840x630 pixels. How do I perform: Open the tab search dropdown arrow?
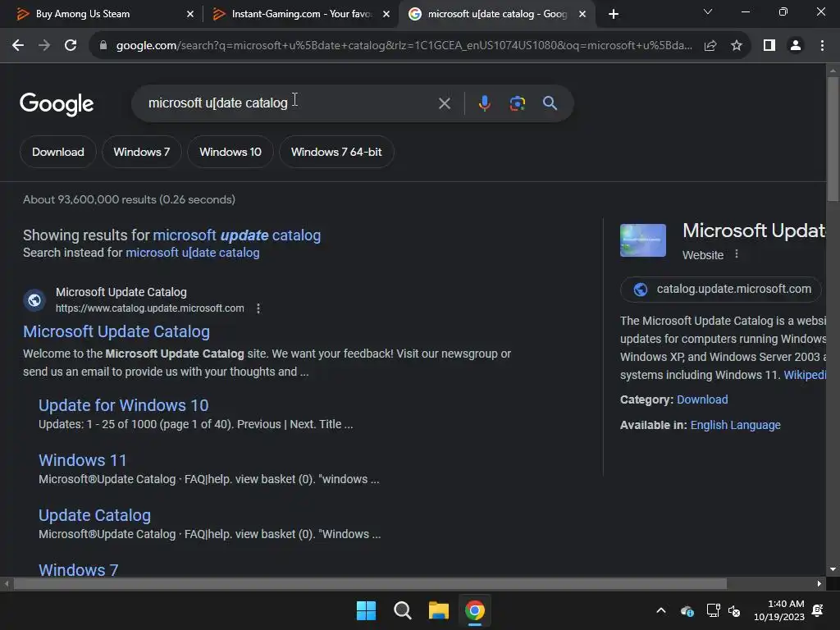point(708,11)
